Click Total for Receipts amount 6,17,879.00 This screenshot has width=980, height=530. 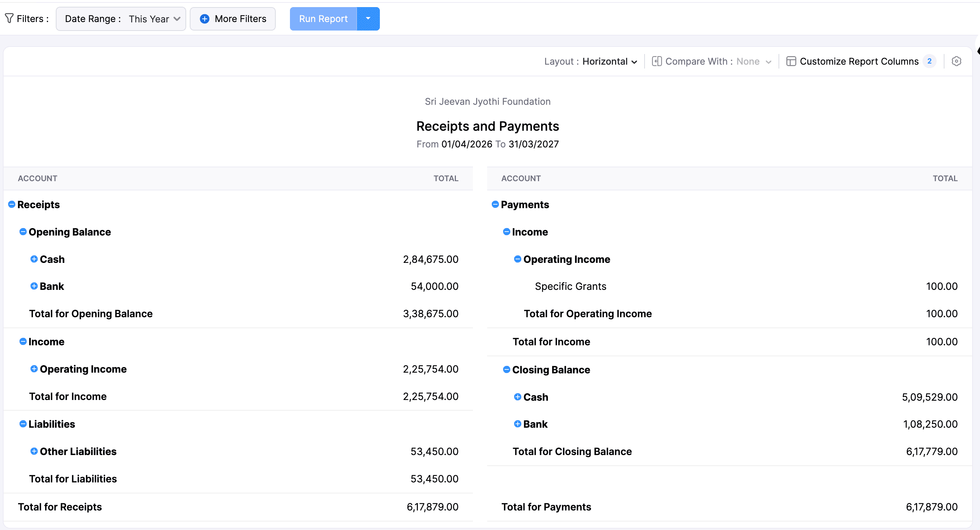(432, 507)
